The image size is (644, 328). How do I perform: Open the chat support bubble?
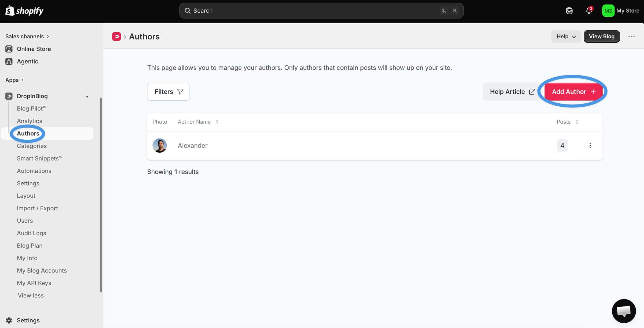point(624,311)
